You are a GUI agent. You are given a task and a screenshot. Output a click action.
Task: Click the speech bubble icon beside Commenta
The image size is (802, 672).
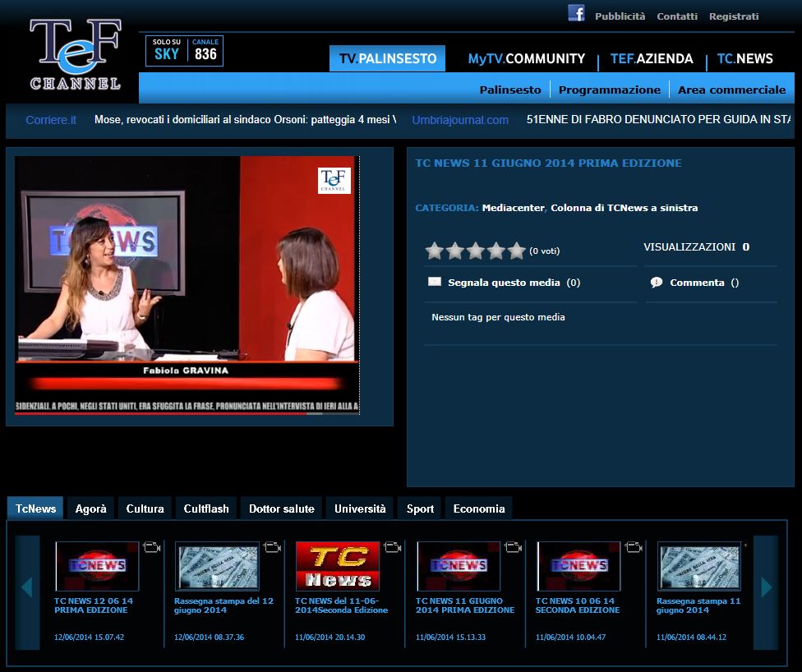(657, 283)
